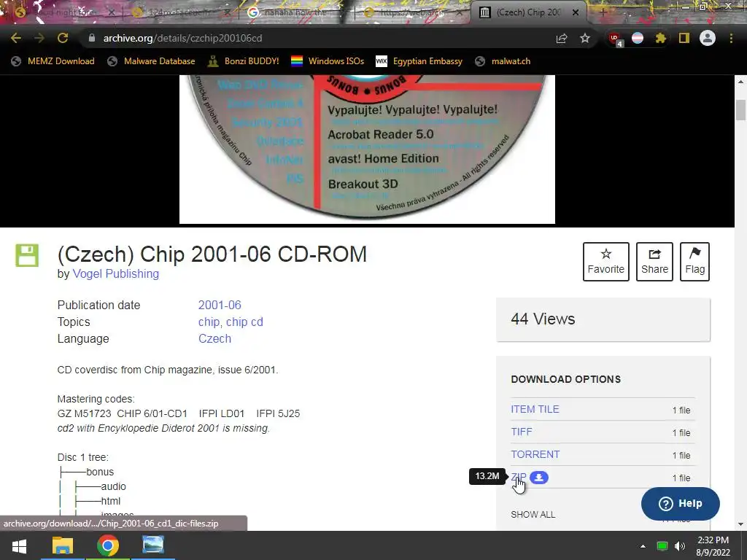Viewport: 747px width, 560px height.
Task: Download the TORRENT file
Action: click(x=535, y=454)
